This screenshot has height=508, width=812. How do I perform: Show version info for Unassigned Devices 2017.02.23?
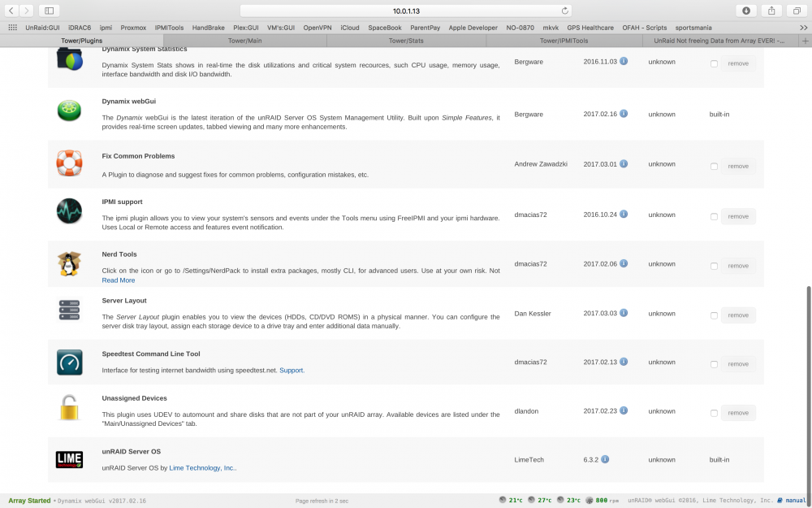[624, 410]
